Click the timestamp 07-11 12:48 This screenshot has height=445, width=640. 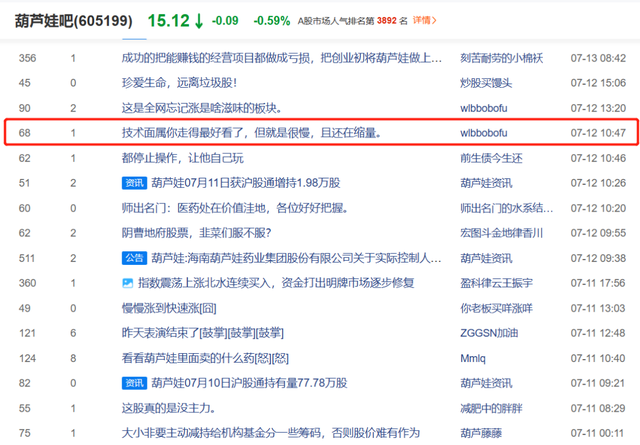(598, 333)
